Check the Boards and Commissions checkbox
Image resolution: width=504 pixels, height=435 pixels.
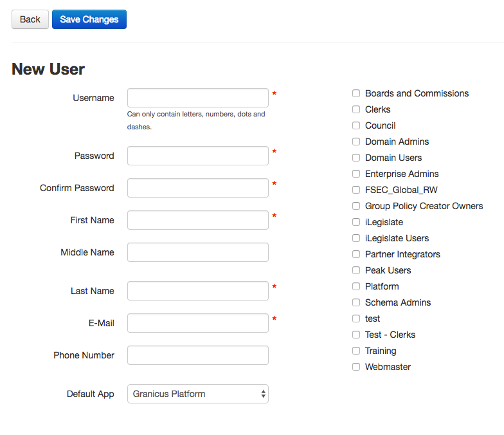coord(356,93)
